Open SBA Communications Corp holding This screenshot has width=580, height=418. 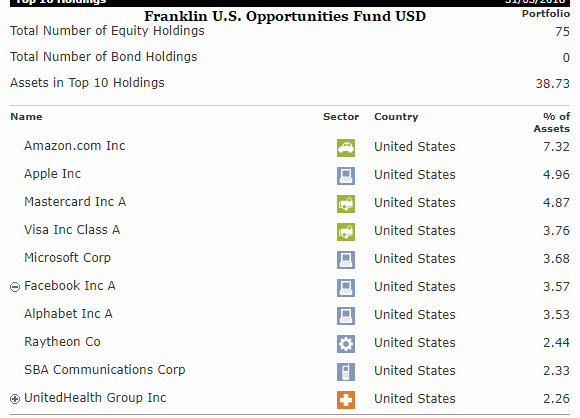tap(105, 370)
